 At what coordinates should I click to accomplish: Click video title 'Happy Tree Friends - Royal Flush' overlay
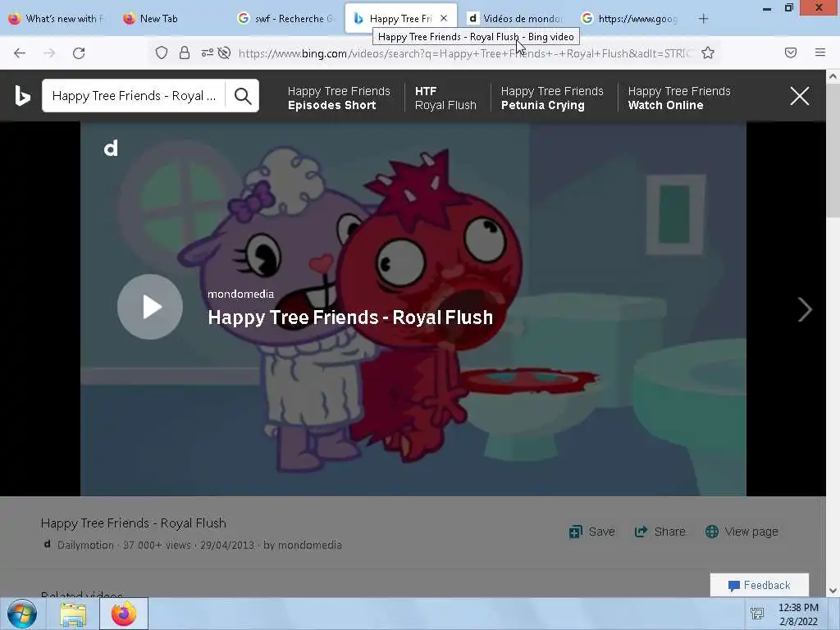[x=350, y=317]
